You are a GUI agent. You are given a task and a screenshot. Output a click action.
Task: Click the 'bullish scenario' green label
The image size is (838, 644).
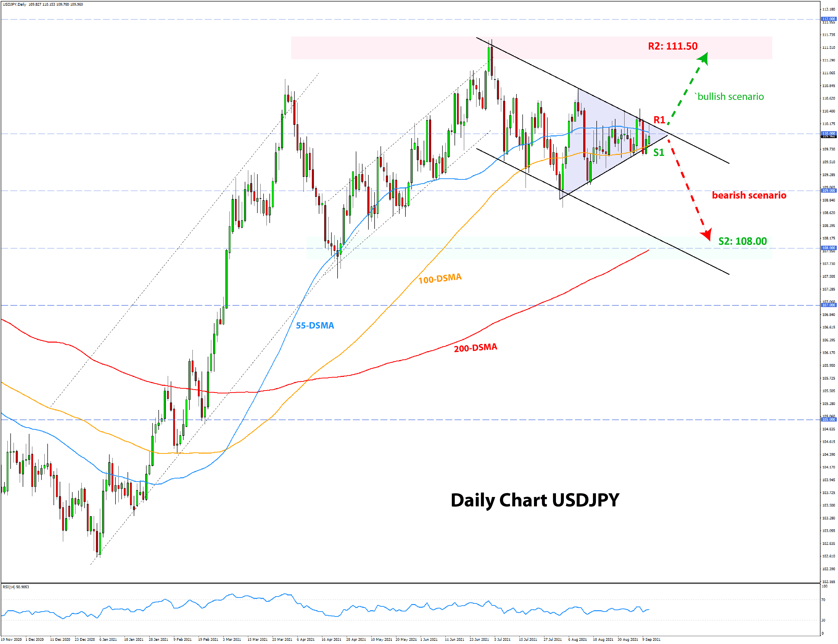(x=730, y=97)
